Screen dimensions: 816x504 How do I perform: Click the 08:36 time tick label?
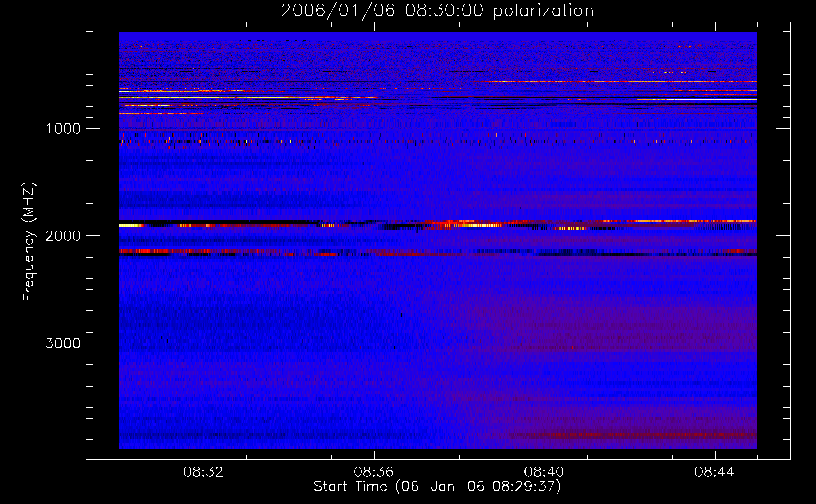374,472
